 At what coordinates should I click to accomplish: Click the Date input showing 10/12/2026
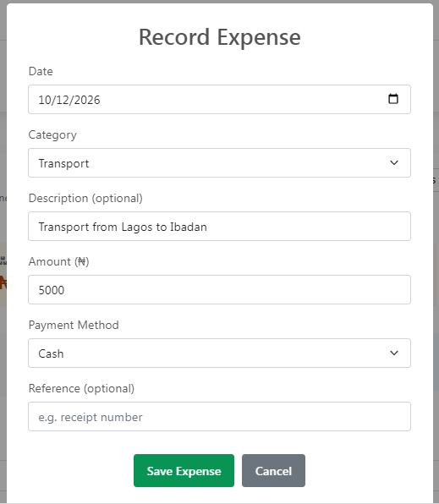click(x=219, y=99)
